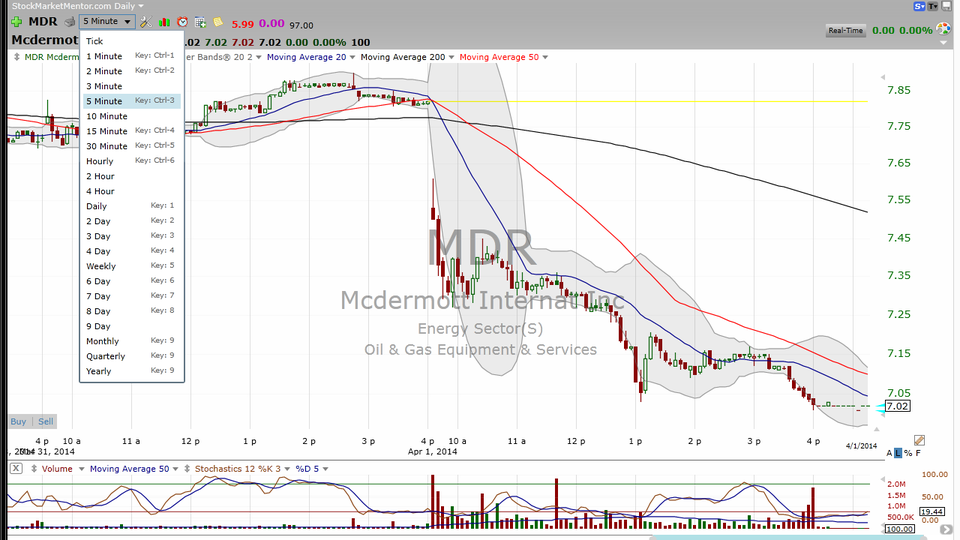This screenshot has height=540, width=960.
Task: Click the blue S dropdown icon
Action: coord(919,6)
